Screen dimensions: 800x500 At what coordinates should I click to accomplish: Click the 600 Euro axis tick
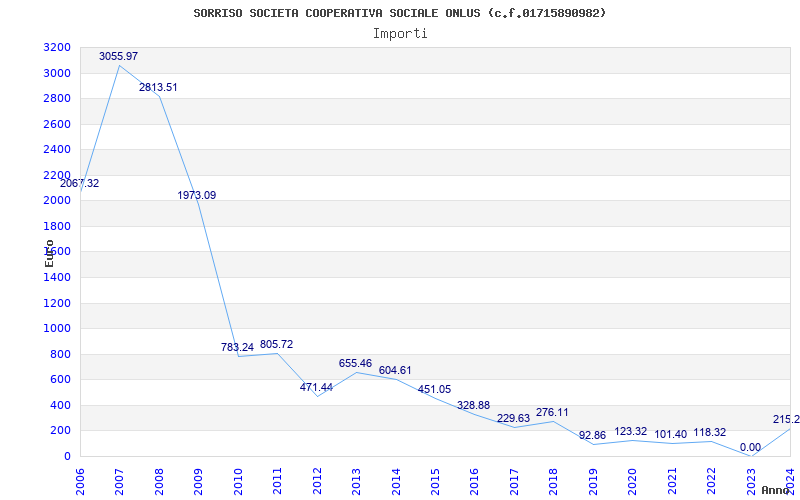(60, 380)
